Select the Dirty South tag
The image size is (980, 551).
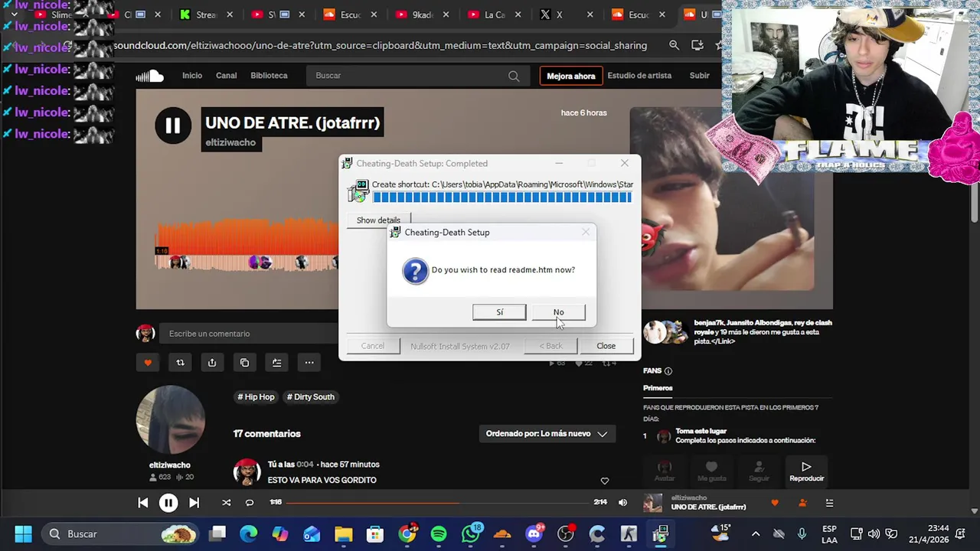[310, 397]
